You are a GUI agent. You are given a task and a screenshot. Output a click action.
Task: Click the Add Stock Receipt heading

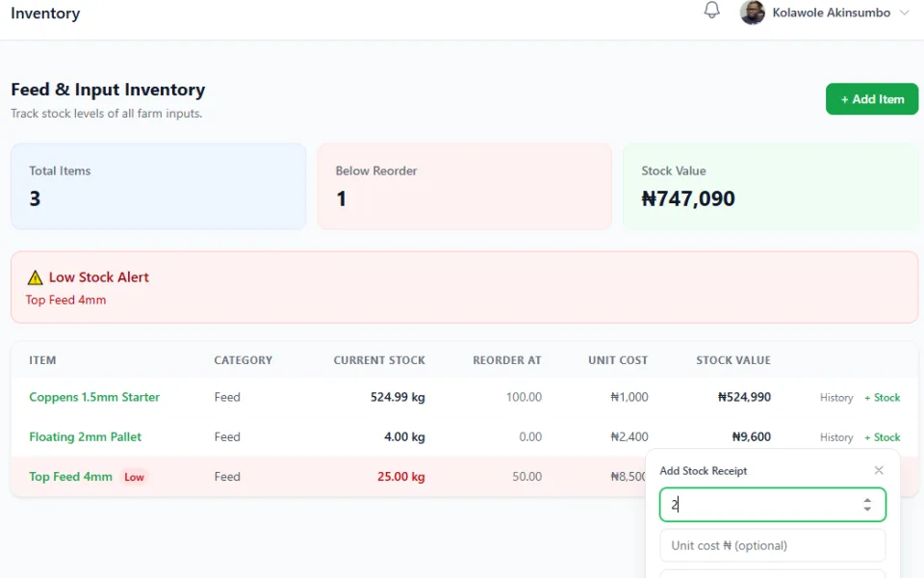click(x=703, y=471)
